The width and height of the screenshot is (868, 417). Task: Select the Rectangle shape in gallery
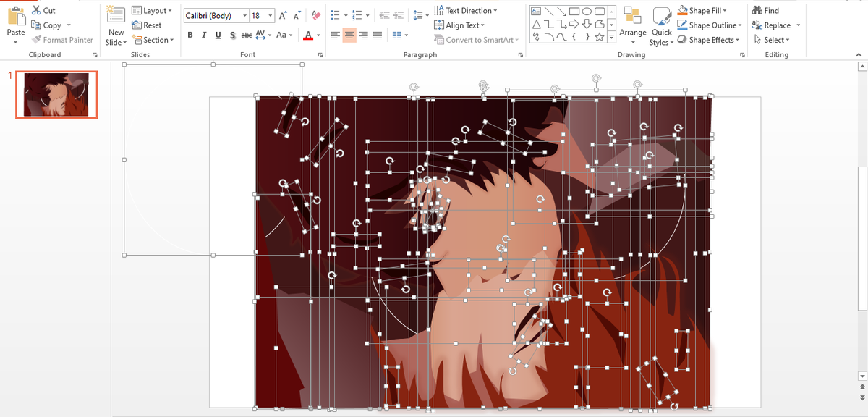coord(574,11)
